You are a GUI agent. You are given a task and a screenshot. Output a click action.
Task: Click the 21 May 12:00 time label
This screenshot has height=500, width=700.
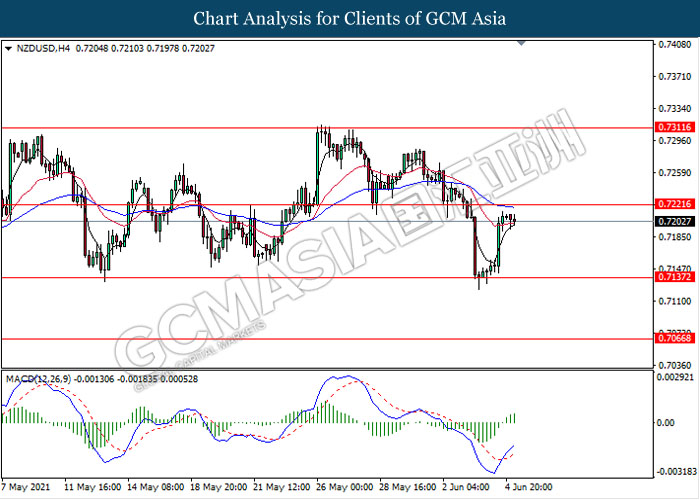[282, 487]
